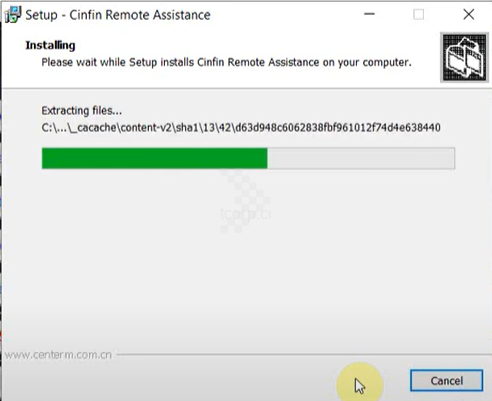Close the Cinfin Remote Assistance setup
The image size is (492, 401).
[x=469, y=14]
